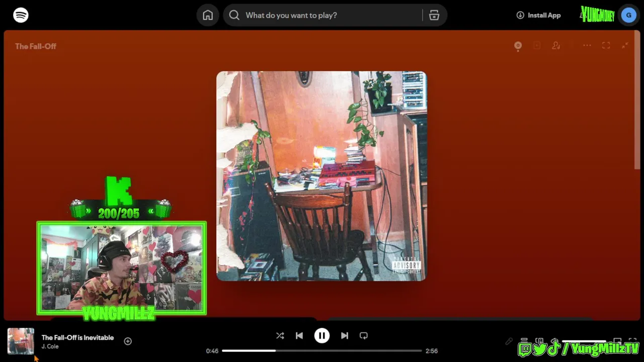Adjust the volume slider
The width and height of the screenshot is (644, 362).
pos(584,341)
